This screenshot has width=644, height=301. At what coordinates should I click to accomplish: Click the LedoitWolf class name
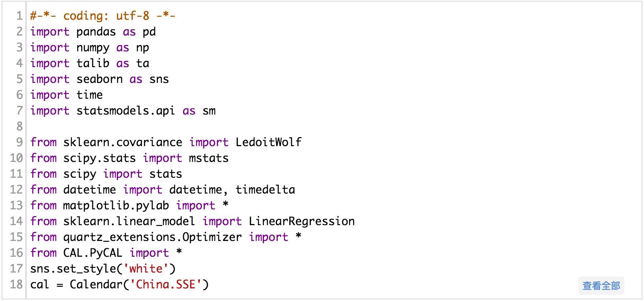pyautogui.click(x=268, y=142)
